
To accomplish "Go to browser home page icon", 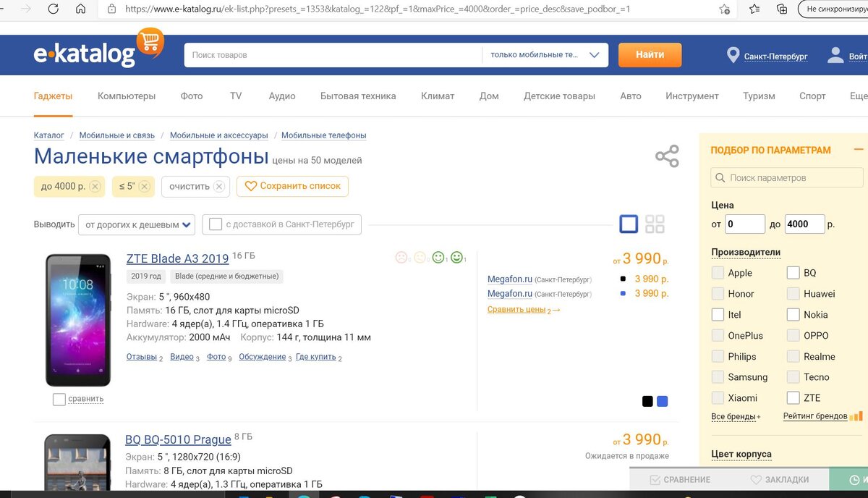I will pos(80,9).
